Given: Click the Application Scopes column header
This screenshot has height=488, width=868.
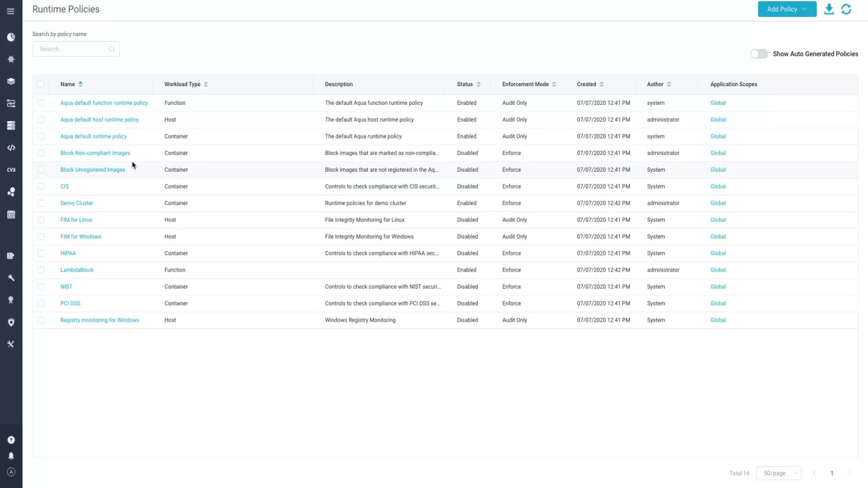Looking at the screenshot, I should [734, 84].
